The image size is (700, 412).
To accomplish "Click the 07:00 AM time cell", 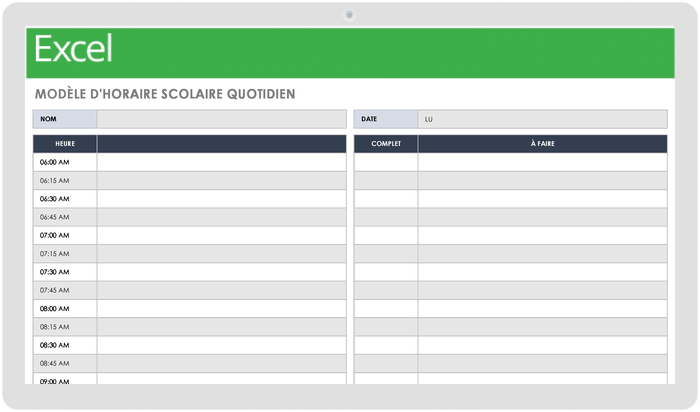I will pos(65,235).
